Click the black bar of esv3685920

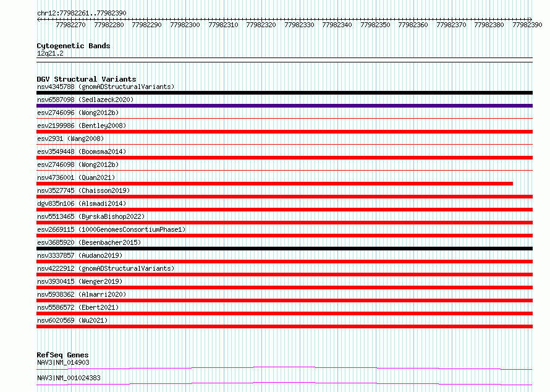coord(284,249)
